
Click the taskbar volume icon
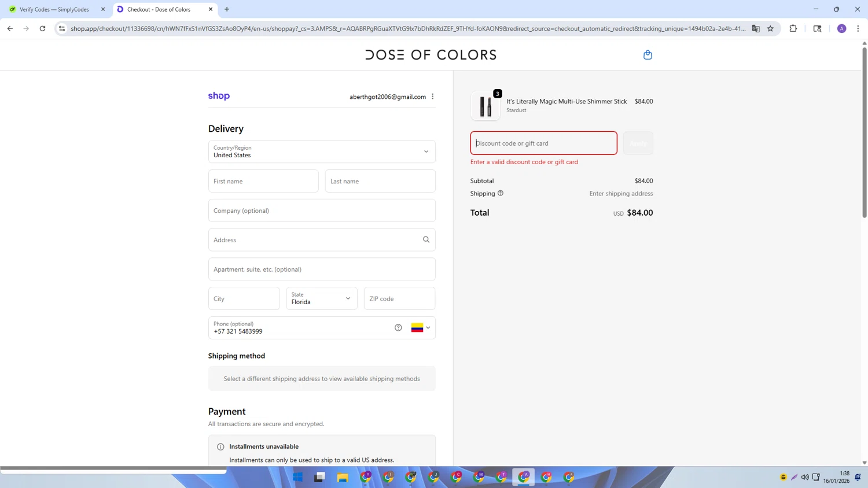click(x=805, y=477)
